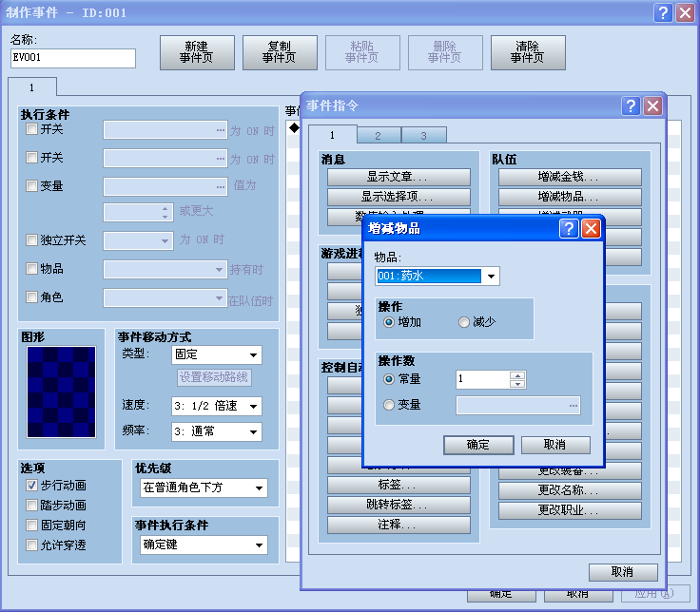The width and height of the screenshot is (700, 612).
Task: Click help icon in 事件指令 window
Action: 631,106
